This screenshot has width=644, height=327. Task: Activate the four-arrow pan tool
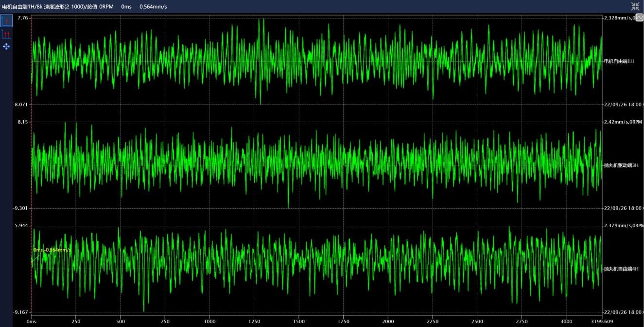click(x=6, y=46)
